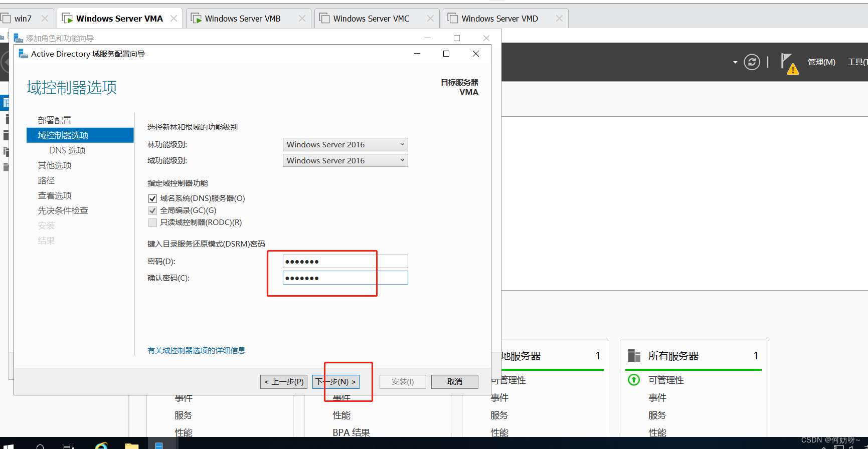The width and height of the screenshot is (868, 449).
Task: Select the 部署配置 step
Action: tap(55, 120)
